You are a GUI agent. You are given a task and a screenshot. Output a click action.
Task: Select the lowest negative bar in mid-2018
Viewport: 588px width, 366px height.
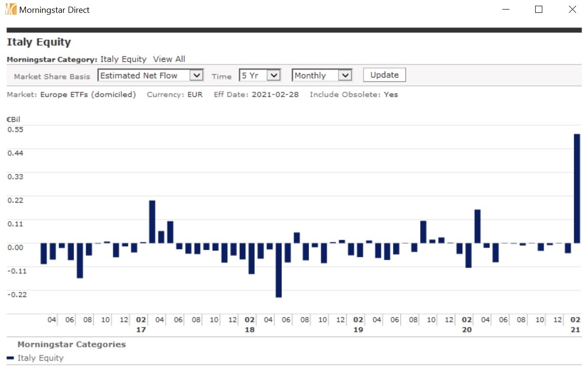tap(279, 270)
